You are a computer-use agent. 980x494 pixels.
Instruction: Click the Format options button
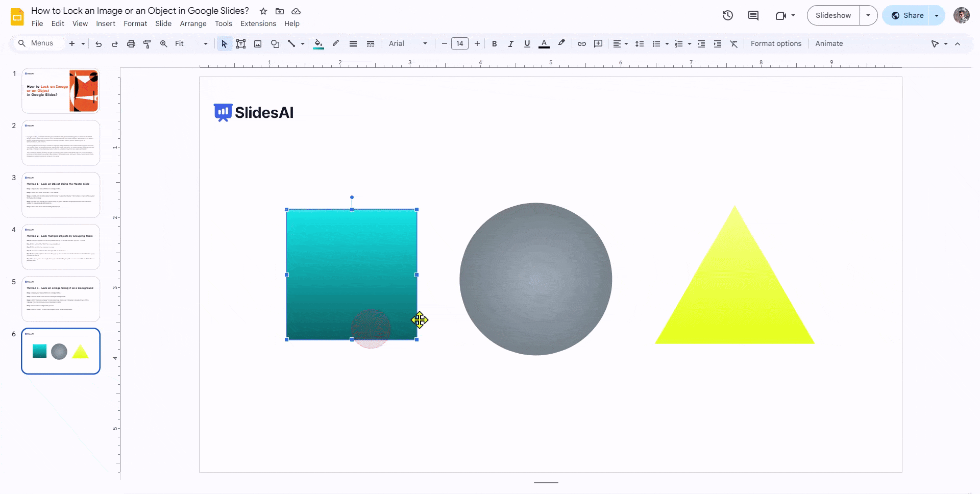[775, 44]
